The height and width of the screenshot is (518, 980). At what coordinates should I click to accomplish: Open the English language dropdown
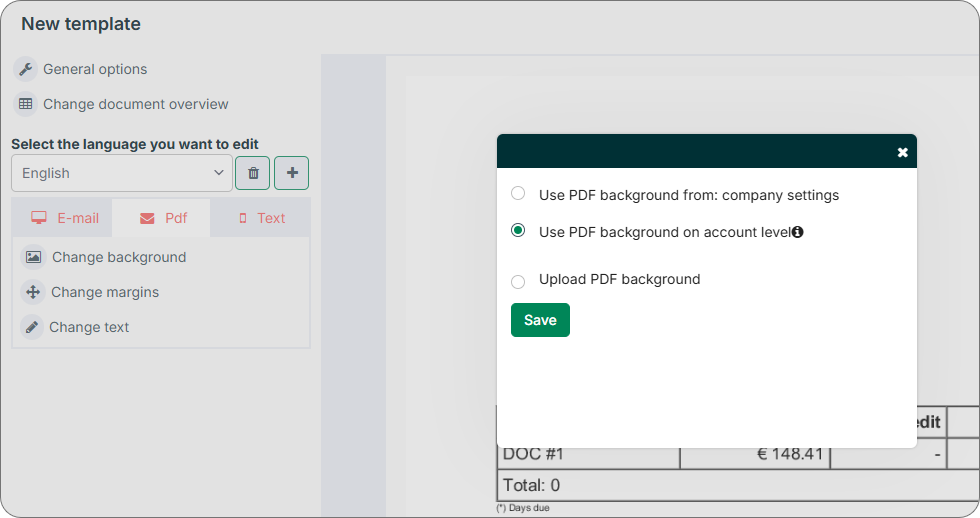(x=122, y=173)
